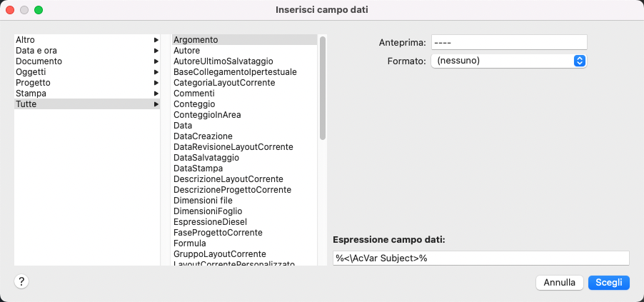The width and height of the screenshot is (644, 302).
Task: Pick the Autore field name
Action: [187, 51]
